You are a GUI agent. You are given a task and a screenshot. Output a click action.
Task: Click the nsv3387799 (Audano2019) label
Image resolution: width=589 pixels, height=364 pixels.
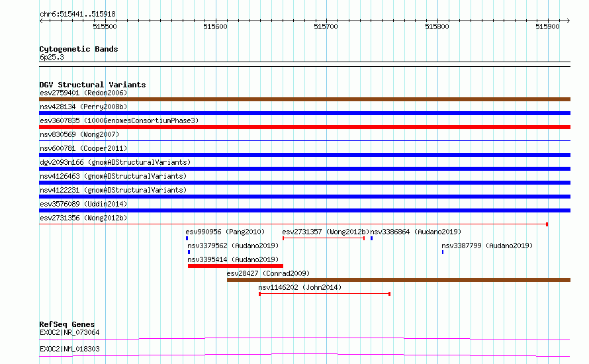tap(487, 246)
